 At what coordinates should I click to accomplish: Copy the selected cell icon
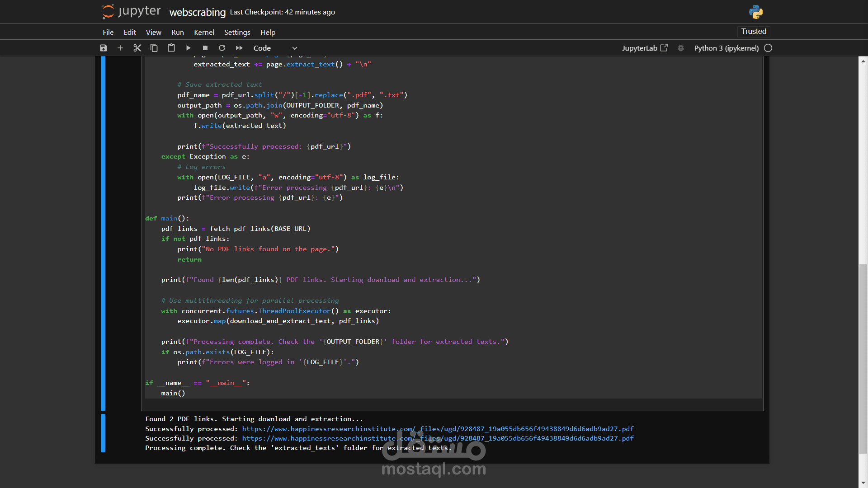coord(154,48)
